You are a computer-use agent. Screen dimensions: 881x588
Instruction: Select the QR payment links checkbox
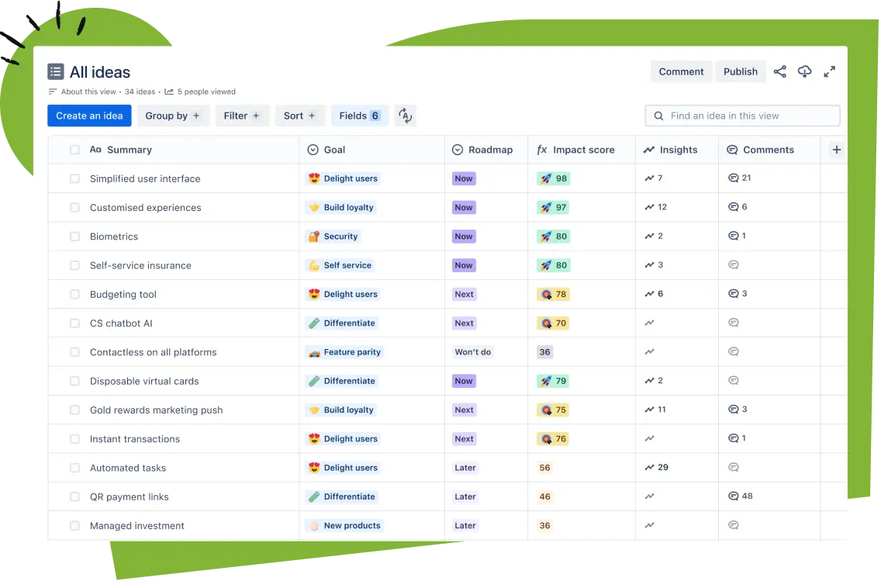tap(74, 496)
